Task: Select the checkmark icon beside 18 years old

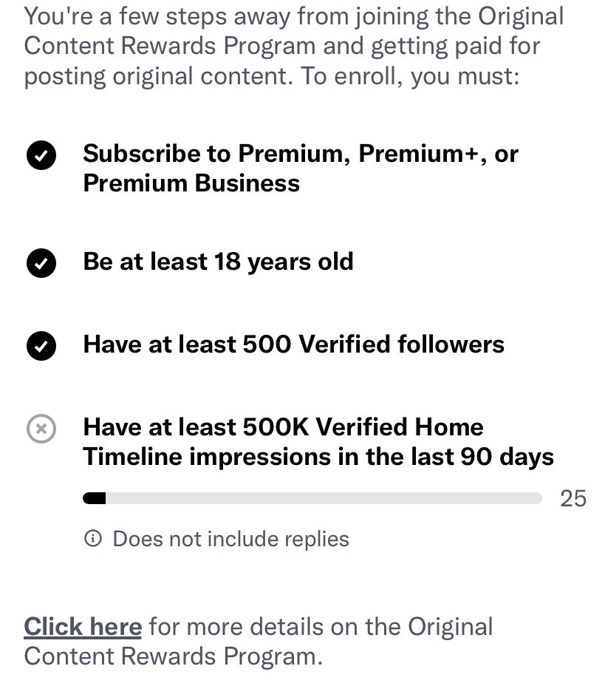Action: pyautogui.click(x=41, y=263)
